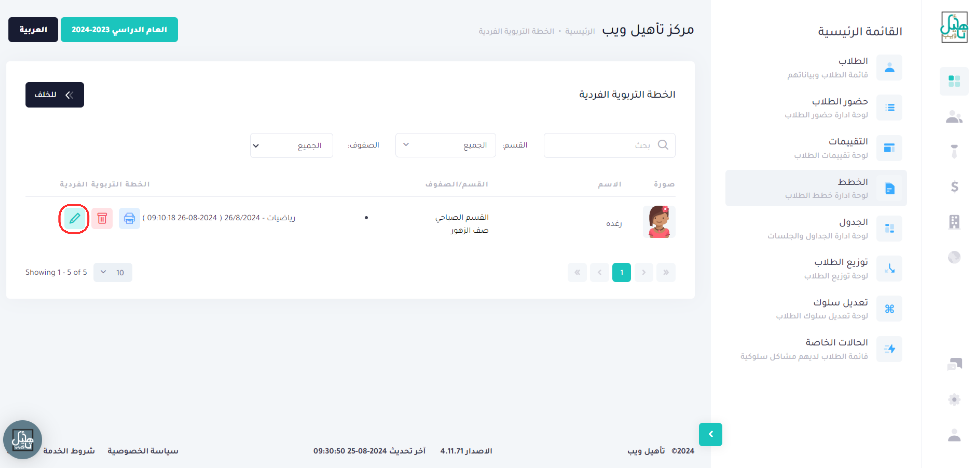This screenshot has height=468, width=980.
Task: Click the teal sidebar collapse arrow button
Action: [x=710, y=434]
